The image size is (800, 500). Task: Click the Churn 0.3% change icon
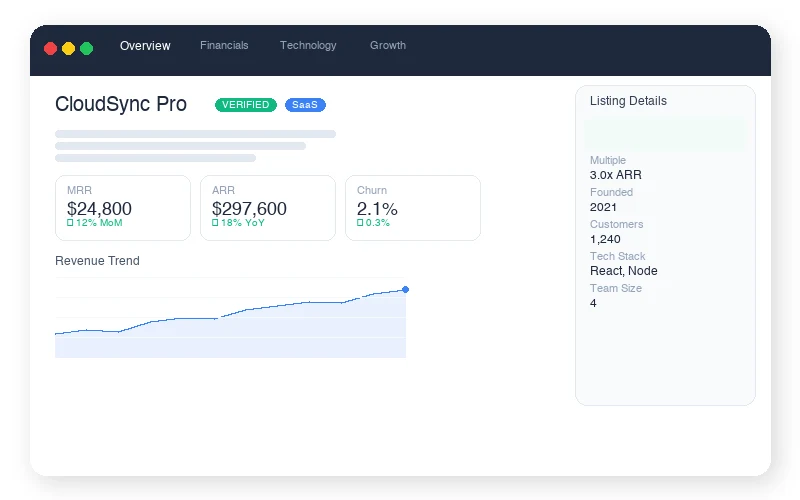point(360,223)
